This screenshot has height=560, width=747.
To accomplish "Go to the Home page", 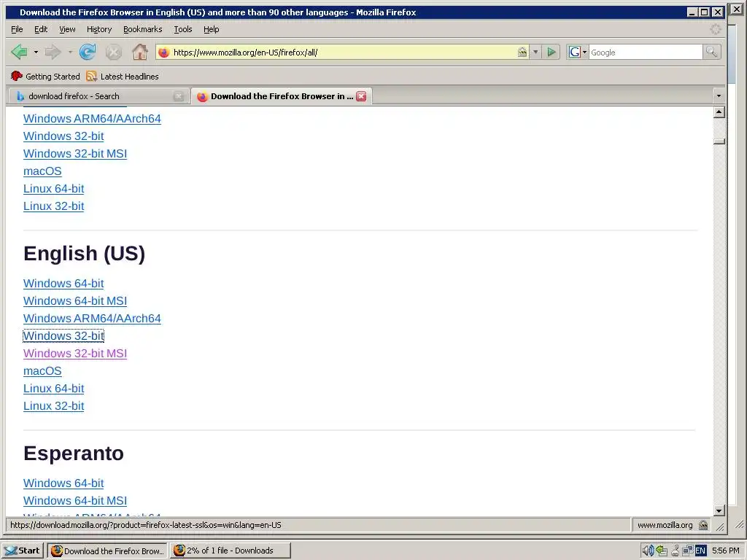I will coord(139,52).
